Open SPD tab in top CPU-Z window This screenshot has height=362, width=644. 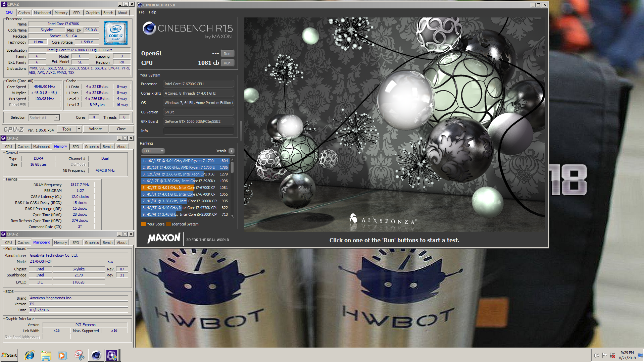[77, 13]
